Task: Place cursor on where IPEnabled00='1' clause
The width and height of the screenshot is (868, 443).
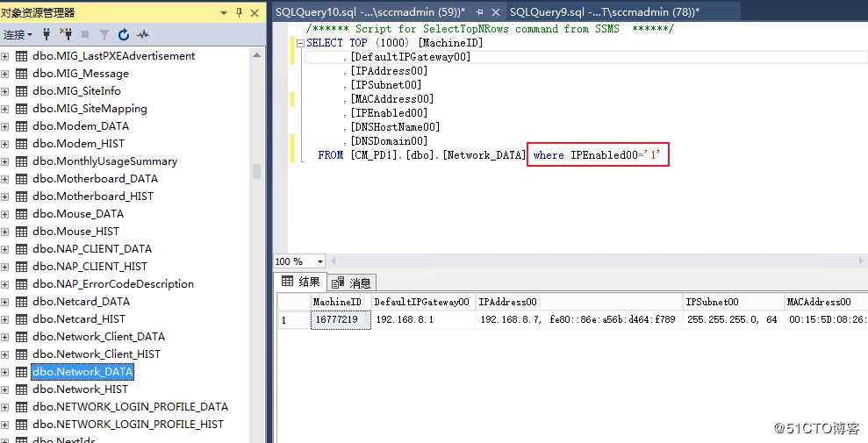Action: tap(598, 155)
